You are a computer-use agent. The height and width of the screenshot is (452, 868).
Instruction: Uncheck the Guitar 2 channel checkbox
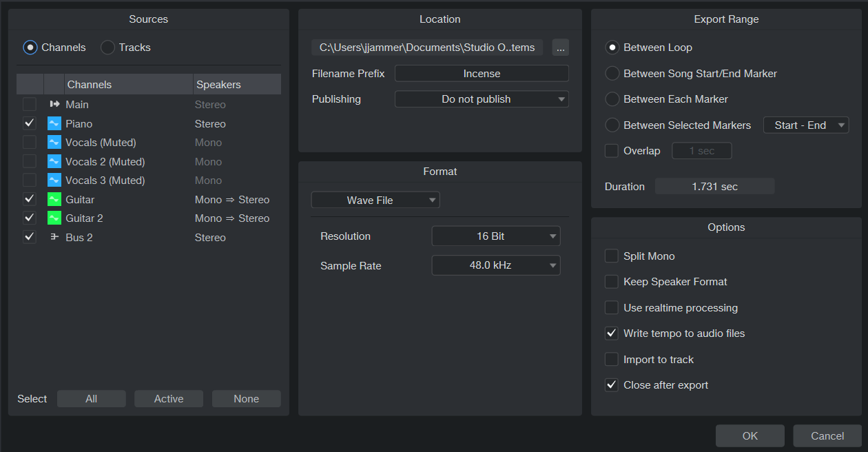30,218
